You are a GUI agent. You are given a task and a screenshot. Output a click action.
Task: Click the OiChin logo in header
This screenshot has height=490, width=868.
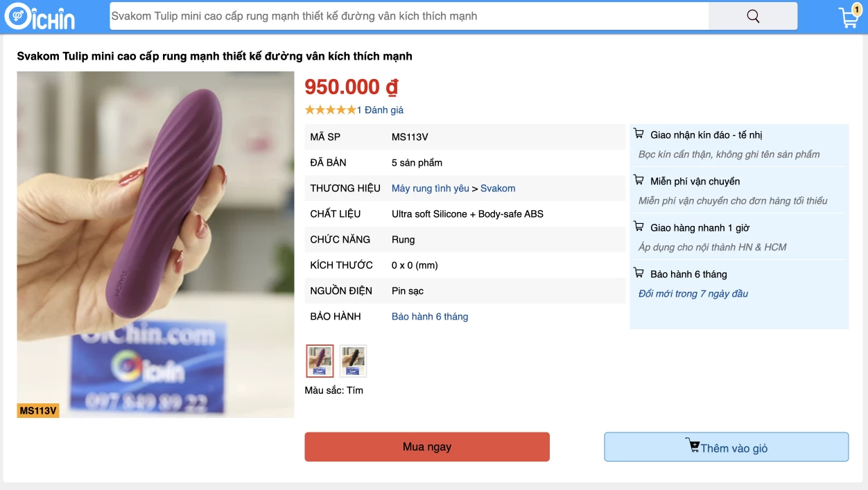point(40,17)
